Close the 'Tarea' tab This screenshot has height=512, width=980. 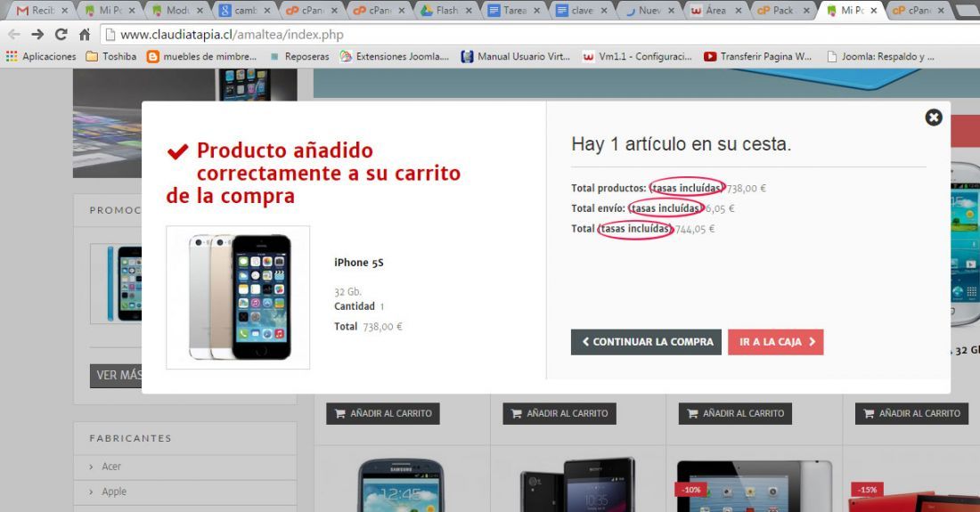(537, 11)
